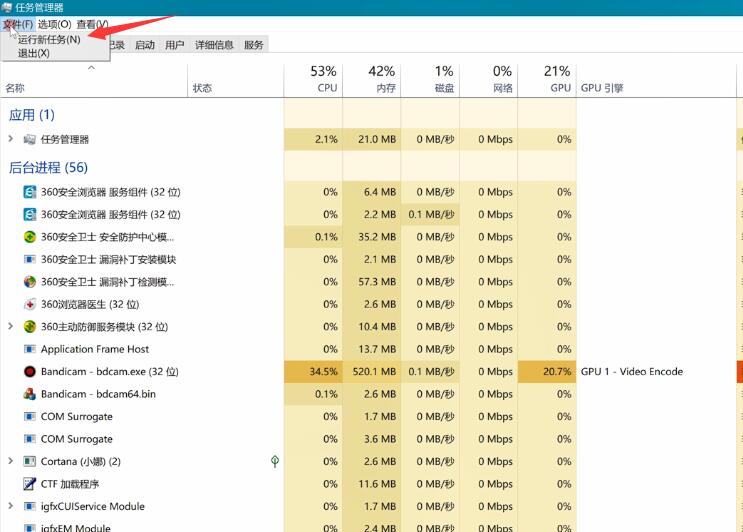Select the Application Frame Host name
This screenshot has width=743, height=532.
pyautogui.click(x=95, y=349)
